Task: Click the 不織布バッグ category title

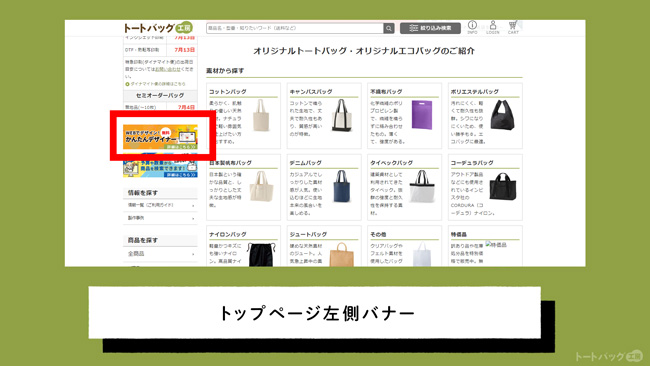Action: click(386, 92)
